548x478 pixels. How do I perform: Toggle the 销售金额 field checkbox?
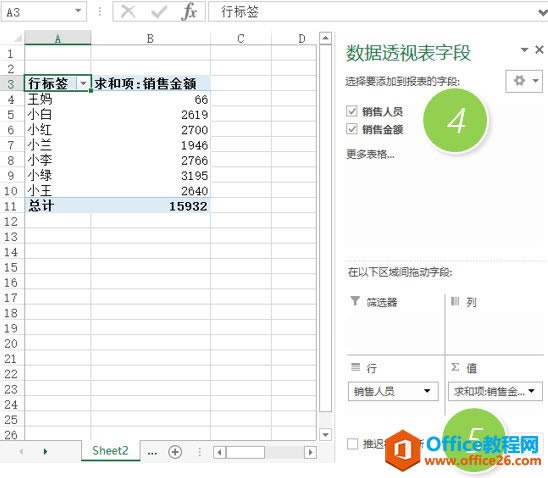pos(352,129)
